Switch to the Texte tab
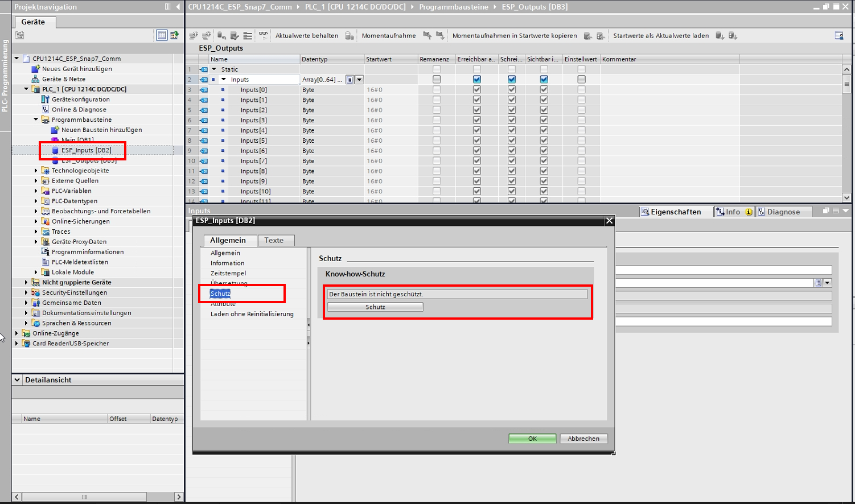Image resolution: width=855 pixels, height=504 pixels. click(274, 241)
